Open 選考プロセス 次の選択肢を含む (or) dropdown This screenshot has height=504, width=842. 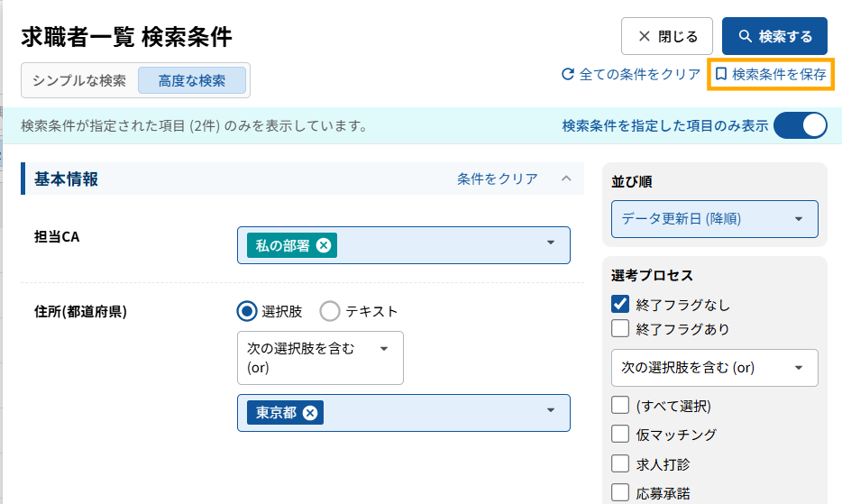coord(714,368)
